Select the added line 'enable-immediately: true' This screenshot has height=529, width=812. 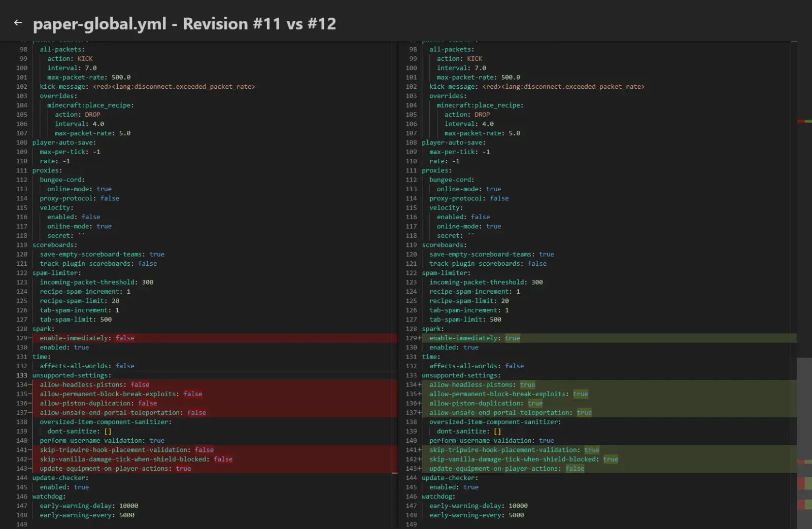[x=475, y=338]
